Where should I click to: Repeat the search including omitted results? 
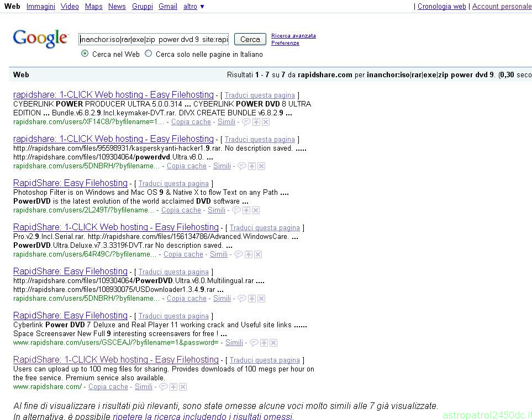point(202,416)
